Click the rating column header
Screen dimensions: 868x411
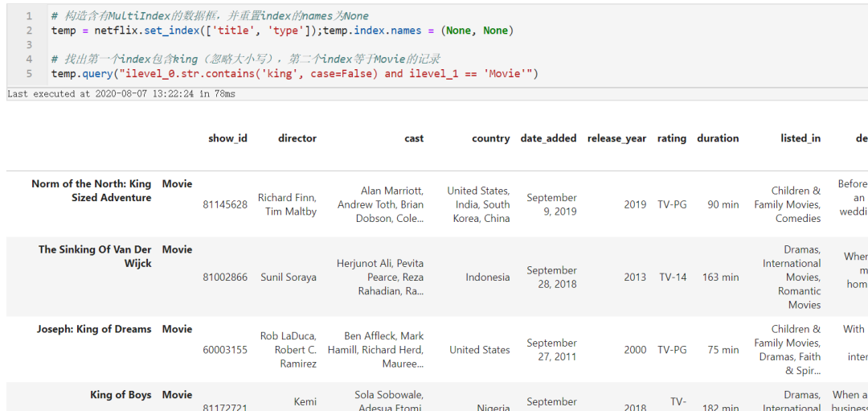tap(671, 138)
